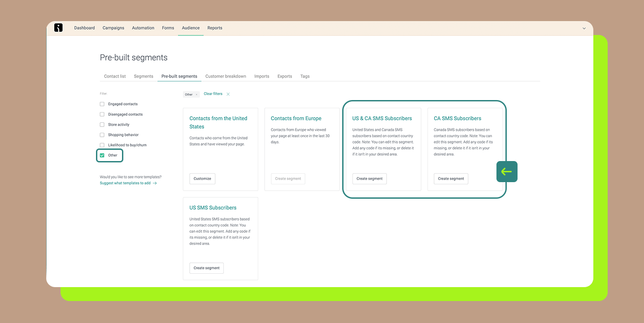This screenshot has height=323, width=644.
Task: Click the Omnisend logo icon
Action: coord(58,28)
